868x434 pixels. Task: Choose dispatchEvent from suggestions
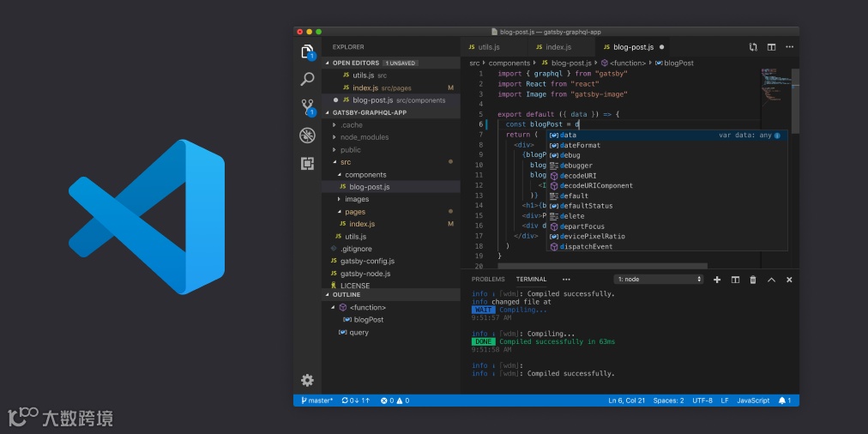[x=666, y=246]
